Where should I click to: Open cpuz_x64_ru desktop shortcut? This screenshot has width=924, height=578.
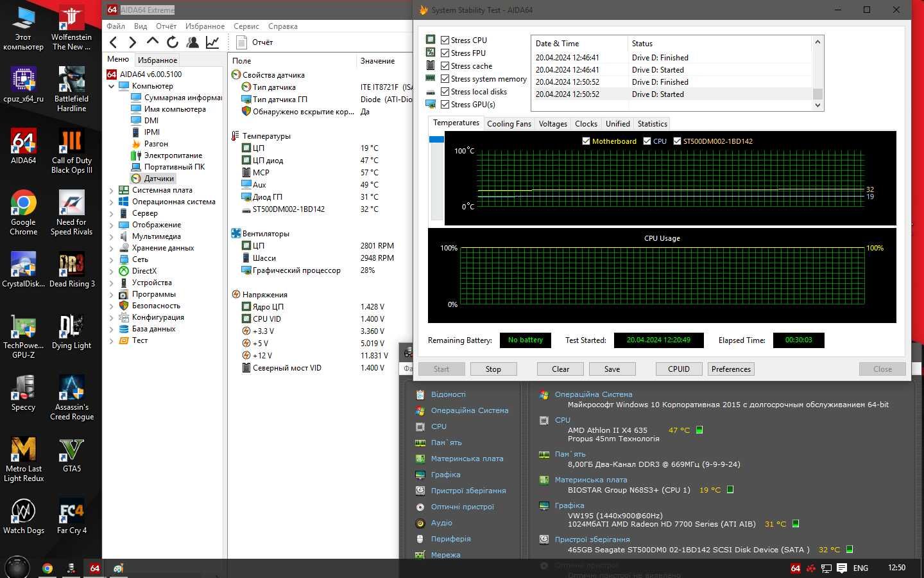click(x=24, y=84)
